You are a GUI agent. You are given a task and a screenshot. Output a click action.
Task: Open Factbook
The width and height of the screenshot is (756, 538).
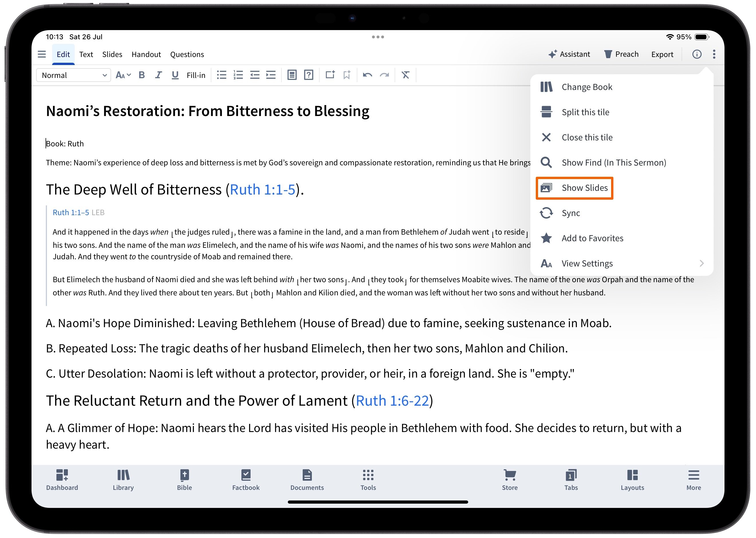pos(246,480)
